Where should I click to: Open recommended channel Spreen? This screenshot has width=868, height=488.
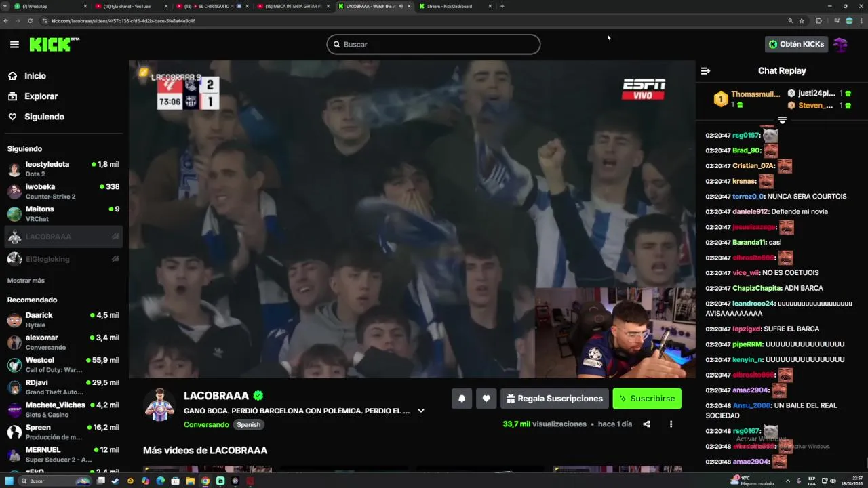(x=62, y=431)
